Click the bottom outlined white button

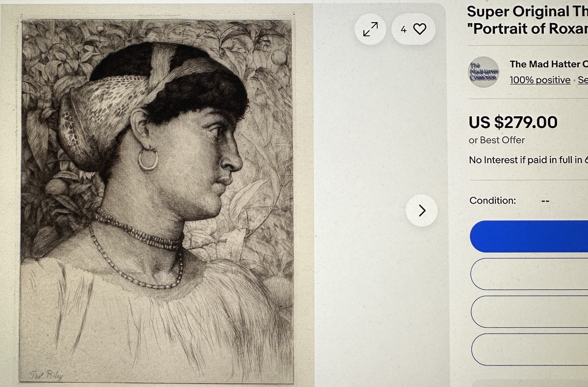529,349
